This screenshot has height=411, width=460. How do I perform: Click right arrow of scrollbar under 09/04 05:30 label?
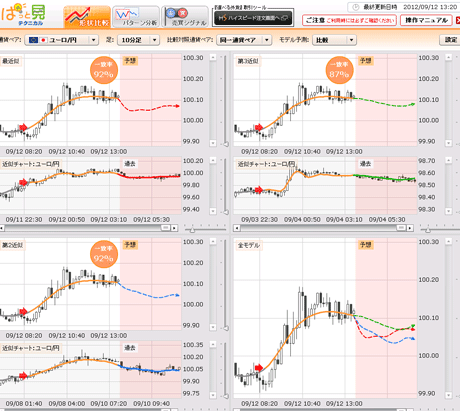point(410,228)
